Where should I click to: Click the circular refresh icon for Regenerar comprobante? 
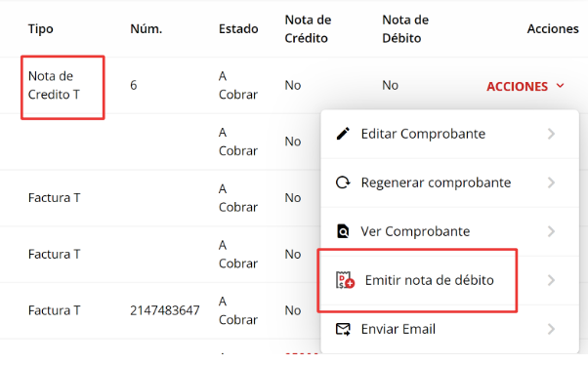click(343, 182)
